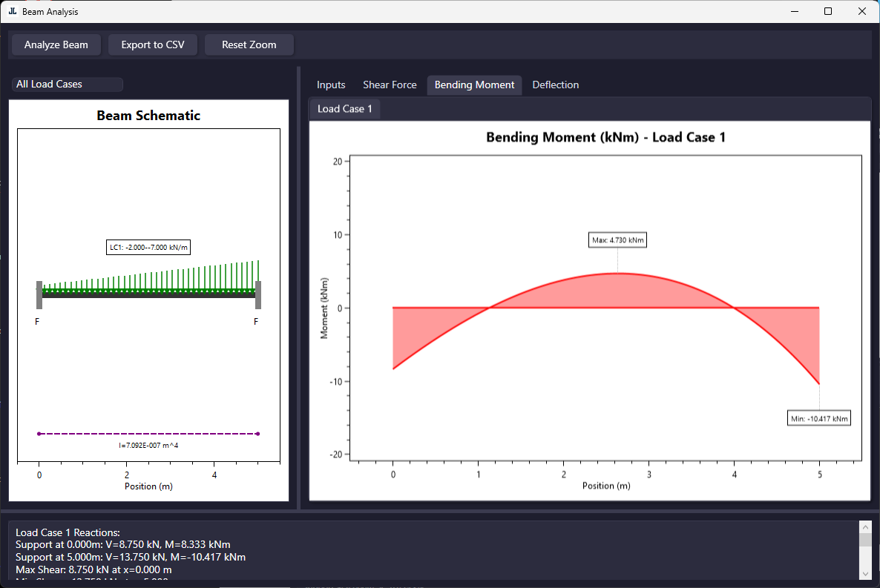
Task: Minimize the Beam Analysis window
Action: click(795, 12)
